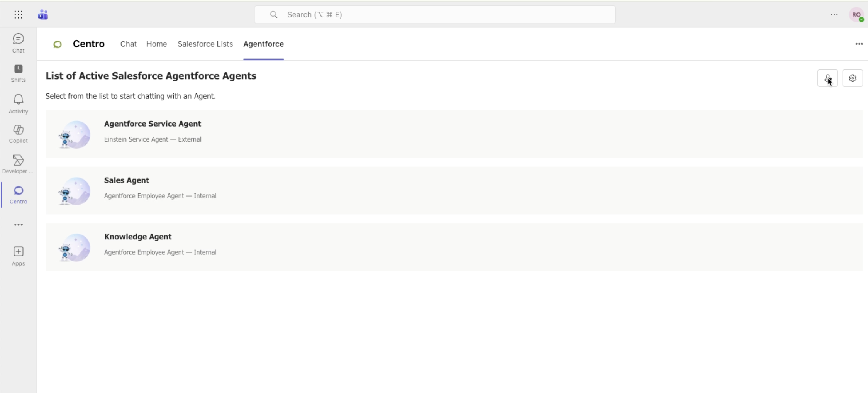
Task: Click the Agentforce Service Agent avatar
Action: (74, 134)
